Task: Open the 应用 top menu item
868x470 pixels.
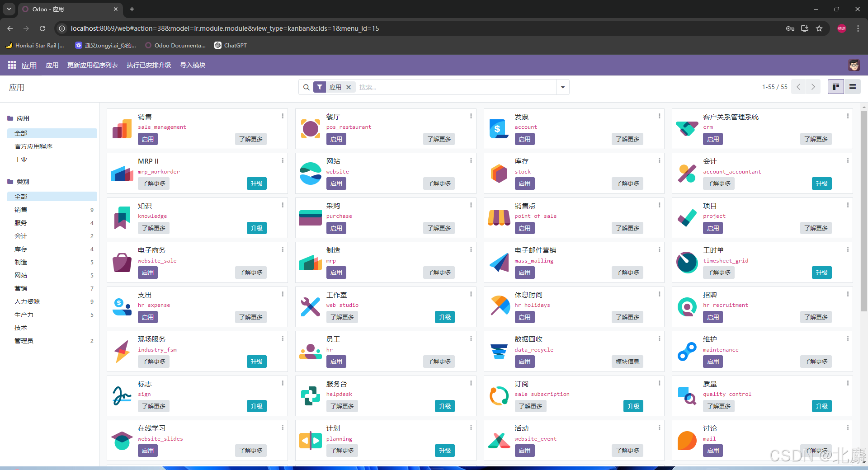Action: 52,65
